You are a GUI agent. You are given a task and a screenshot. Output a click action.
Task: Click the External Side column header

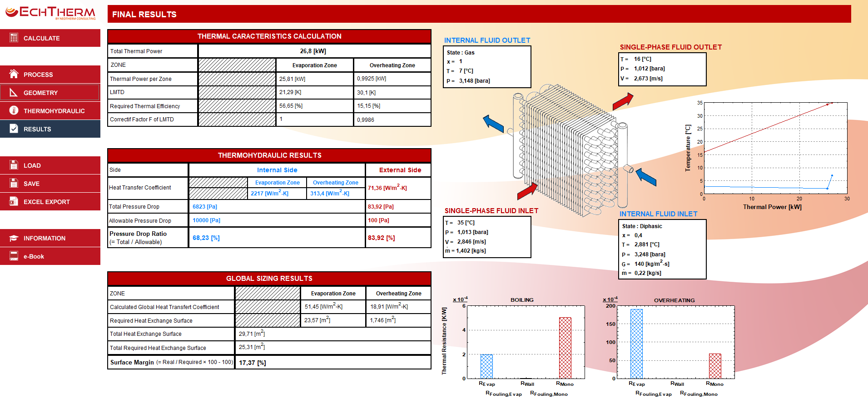[400, 170]
